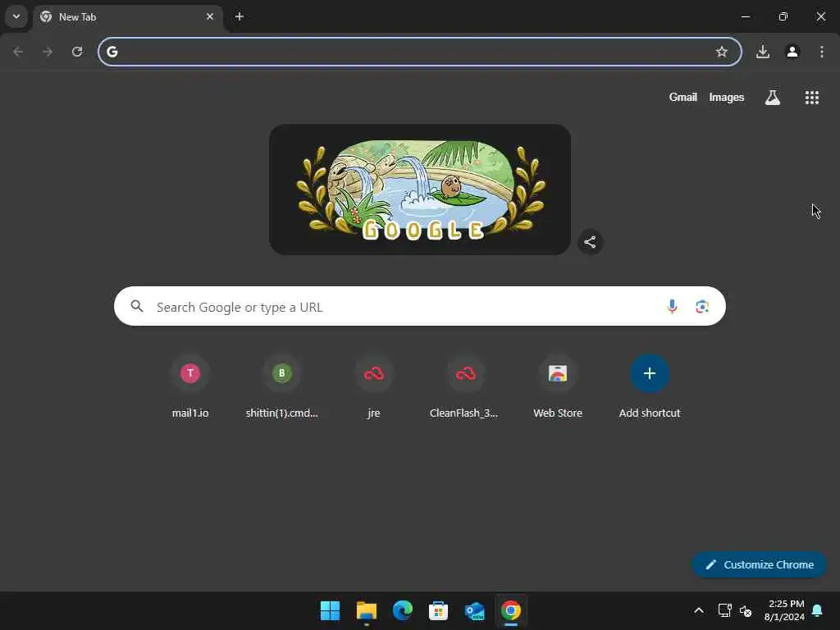Click the forward navigation arrow
The height and width of the screenshot is (630, 840).
point(47,52)
